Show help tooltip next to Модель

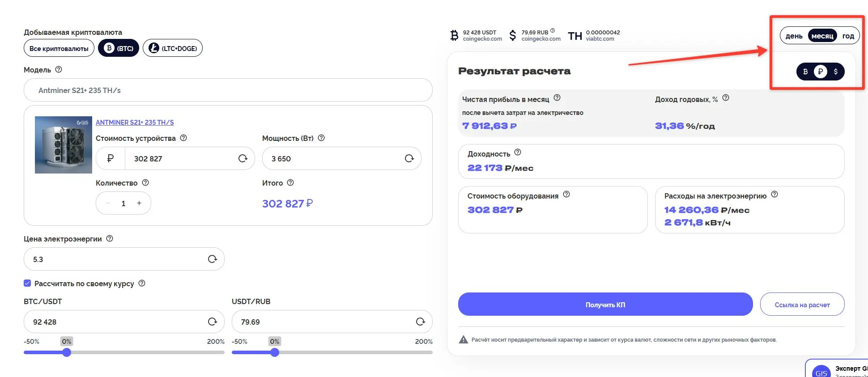pyautogui.click(x=59, y=70)
